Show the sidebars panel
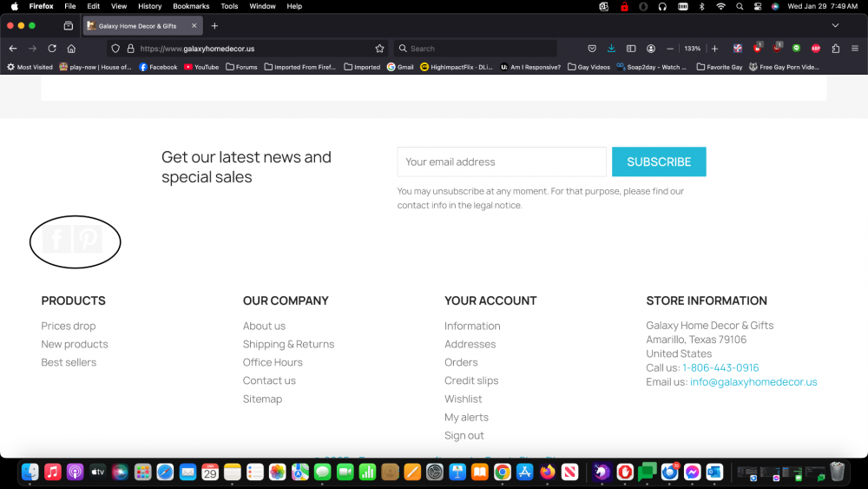This screenshot has width=868, height=489. 631,49
